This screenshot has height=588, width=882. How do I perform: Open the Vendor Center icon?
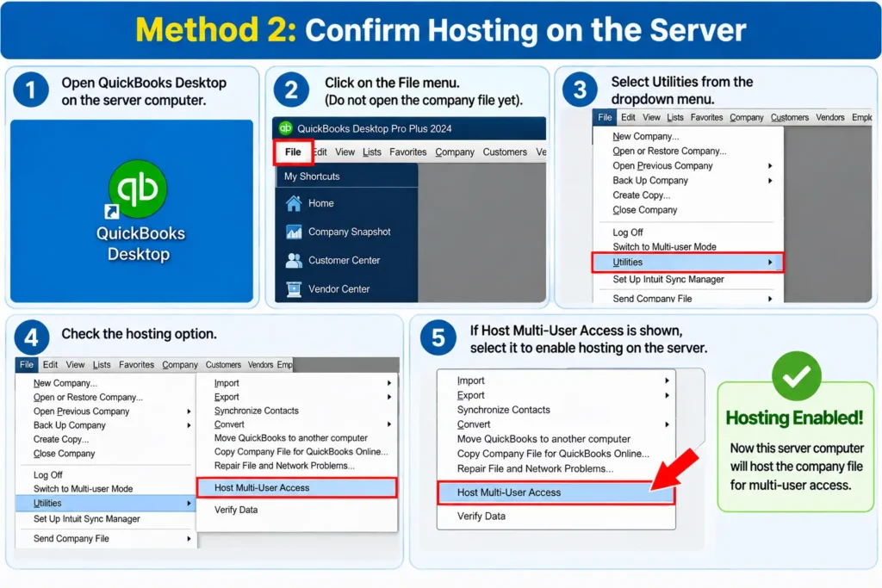294,289
